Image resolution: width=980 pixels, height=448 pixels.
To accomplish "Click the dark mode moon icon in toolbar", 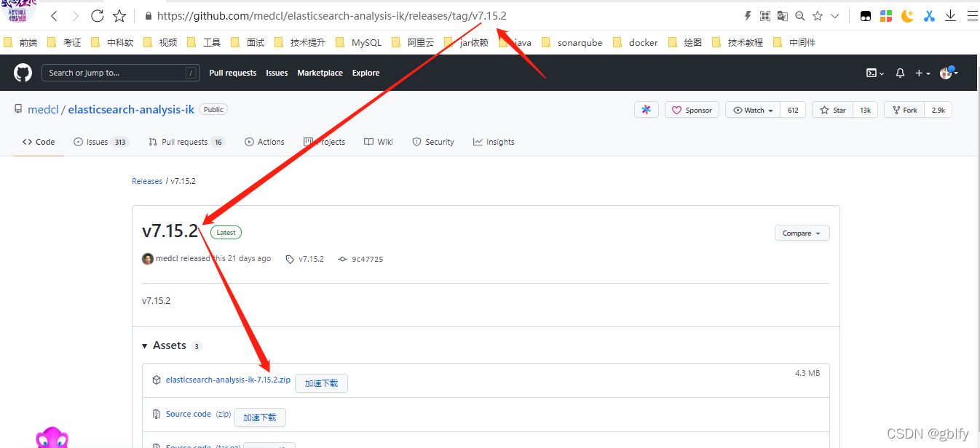I will (907, 15).
